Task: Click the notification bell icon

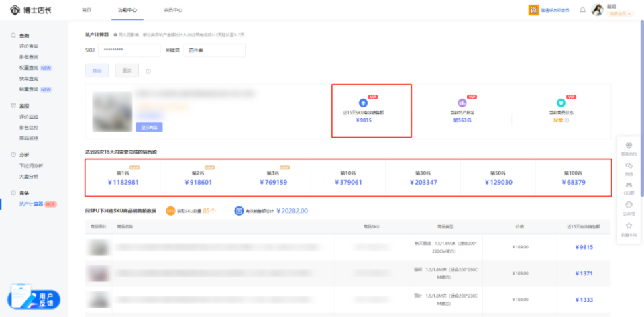Action: click(582, 10)
